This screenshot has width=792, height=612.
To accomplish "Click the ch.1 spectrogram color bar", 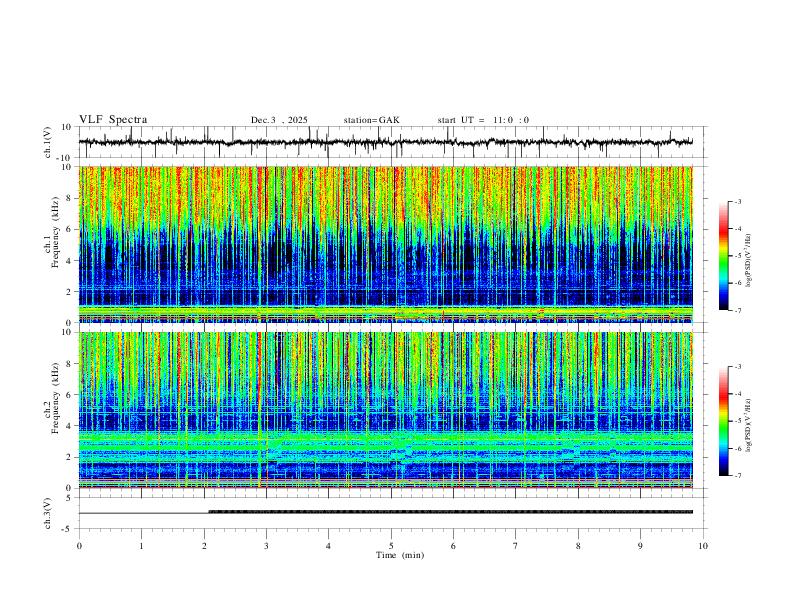I will coord(723,256).
